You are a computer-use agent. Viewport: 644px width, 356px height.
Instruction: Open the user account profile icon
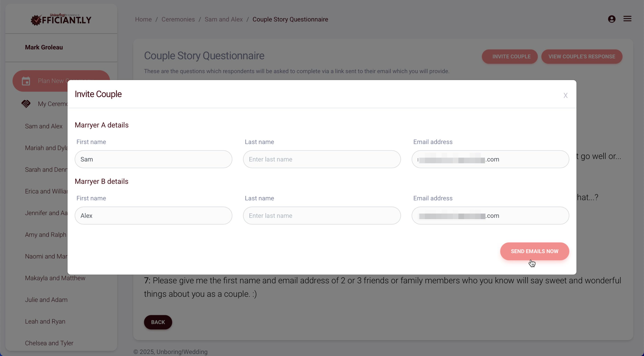612,19
